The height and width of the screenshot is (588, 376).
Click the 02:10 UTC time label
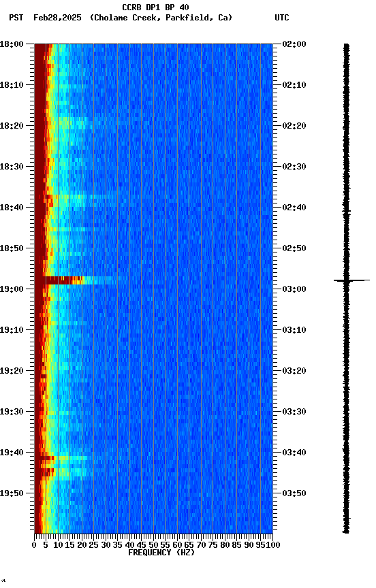point(294,85)
